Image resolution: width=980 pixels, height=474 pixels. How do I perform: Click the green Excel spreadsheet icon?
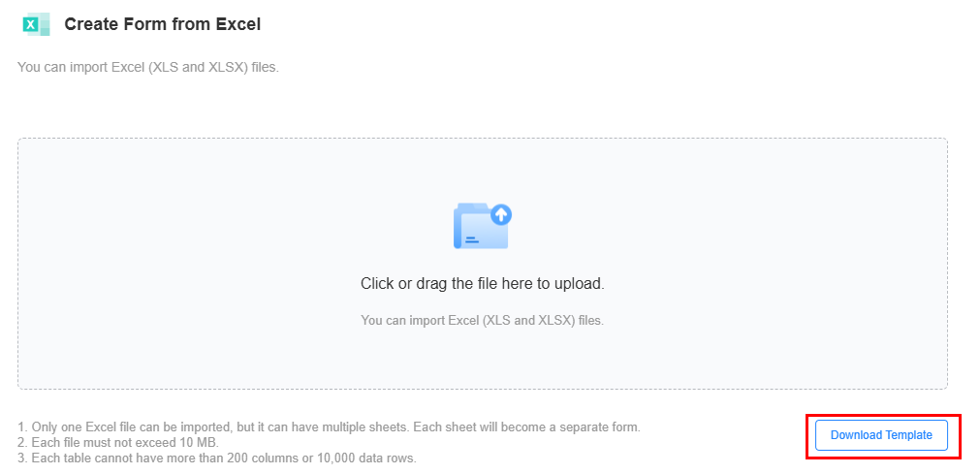click(36, 24)
